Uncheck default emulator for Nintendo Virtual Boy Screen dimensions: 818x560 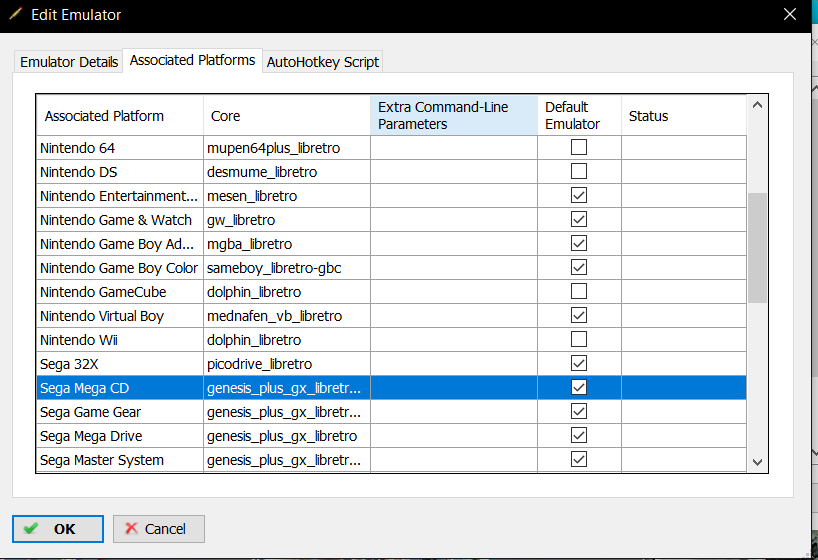point(579,315)
